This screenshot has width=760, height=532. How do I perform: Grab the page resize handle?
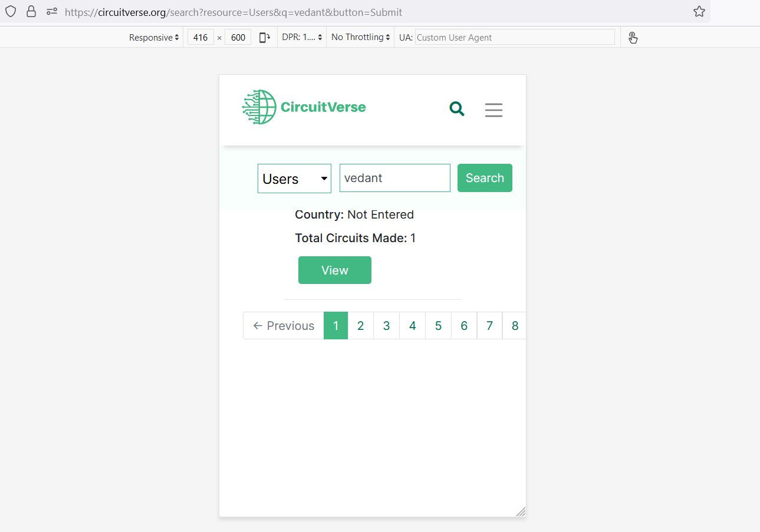point(521,511)
